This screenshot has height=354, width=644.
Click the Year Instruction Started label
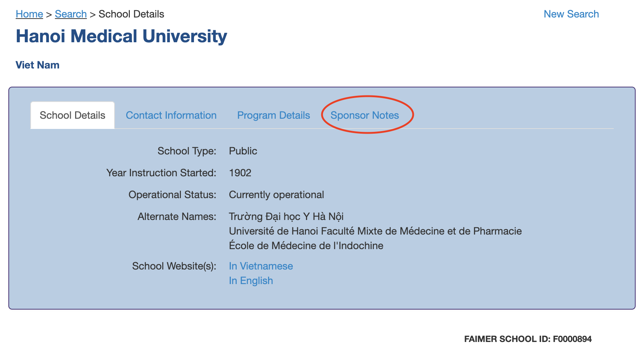click(x=161, y=173)
